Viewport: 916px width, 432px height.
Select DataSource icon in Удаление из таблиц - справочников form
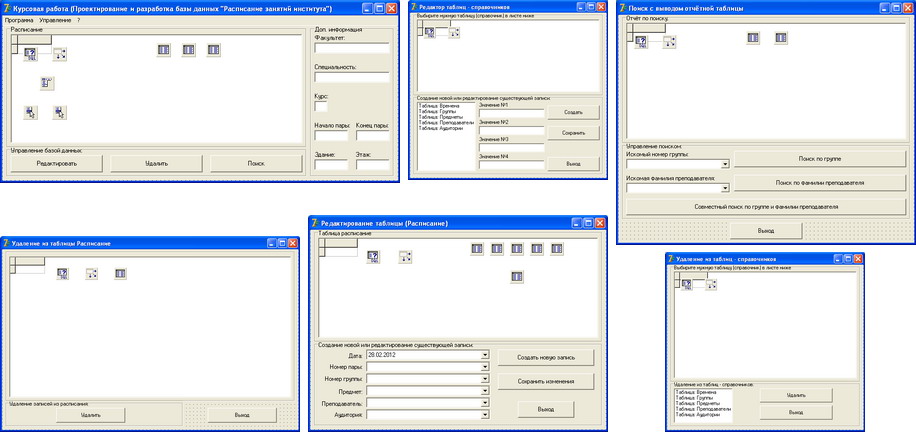[x=710, y=284]
